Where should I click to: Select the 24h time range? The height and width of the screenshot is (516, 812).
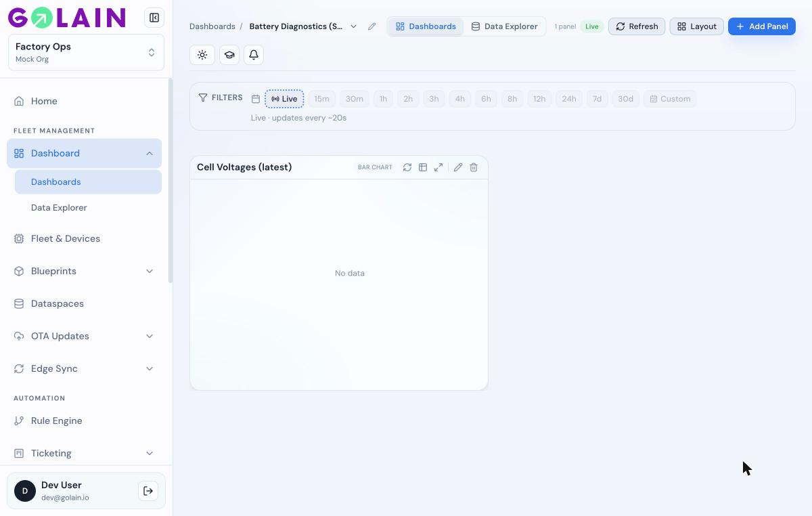click(569, 99)
